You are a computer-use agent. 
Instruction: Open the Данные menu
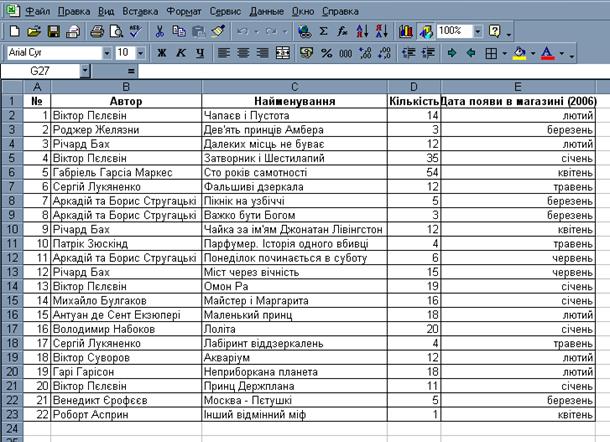[x=266, y=12]
